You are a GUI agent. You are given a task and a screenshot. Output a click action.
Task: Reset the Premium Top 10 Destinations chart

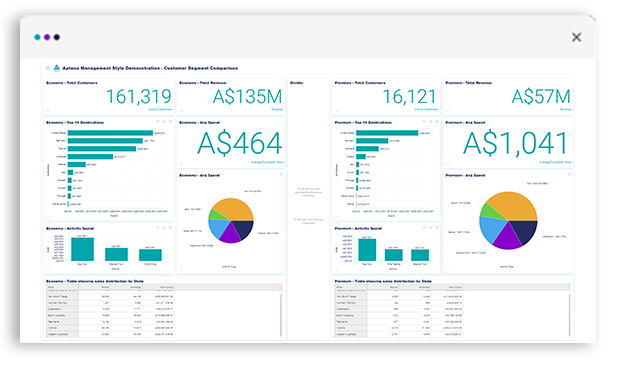click(424, 122)
